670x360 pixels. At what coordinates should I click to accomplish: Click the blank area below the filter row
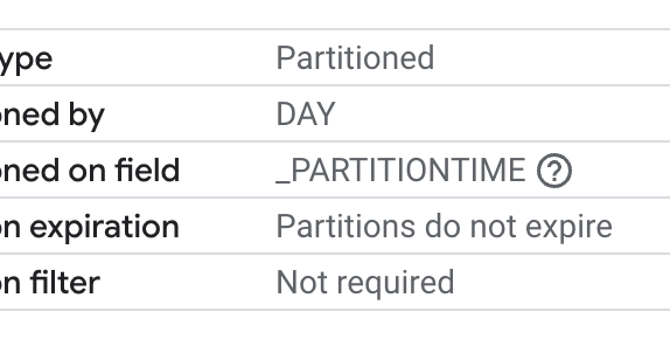tap(335, 335)
